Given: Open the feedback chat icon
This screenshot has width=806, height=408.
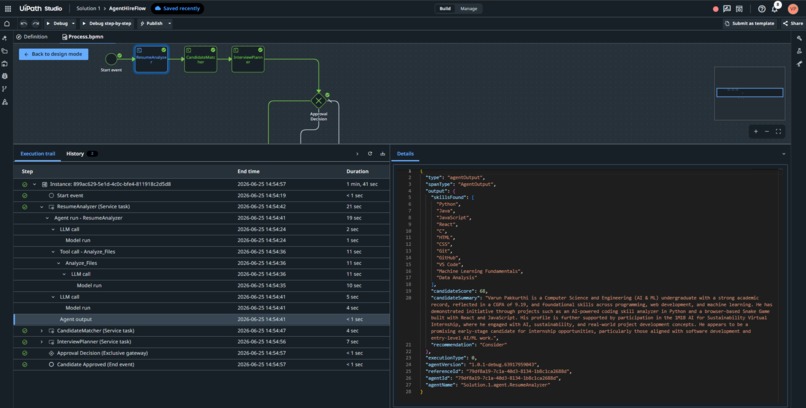Looking at the screenshot, I should point(727,9).
